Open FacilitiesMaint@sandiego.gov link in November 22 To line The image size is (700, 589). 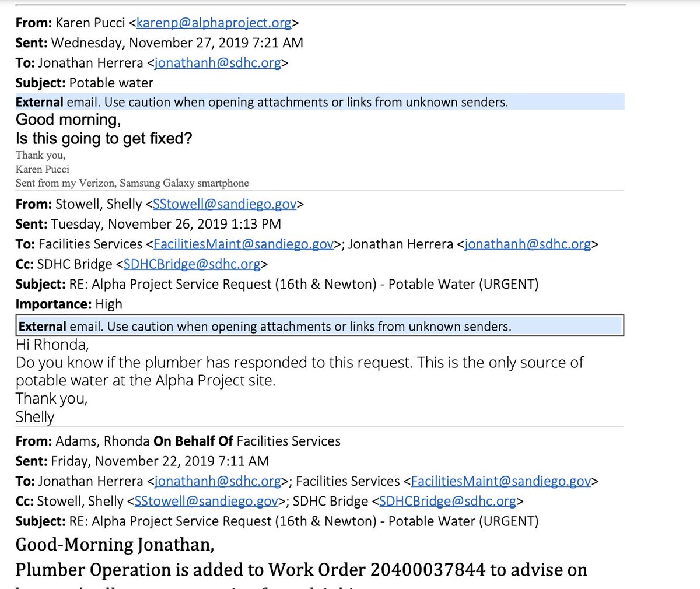pyautogui.click(x=501, y=481)
